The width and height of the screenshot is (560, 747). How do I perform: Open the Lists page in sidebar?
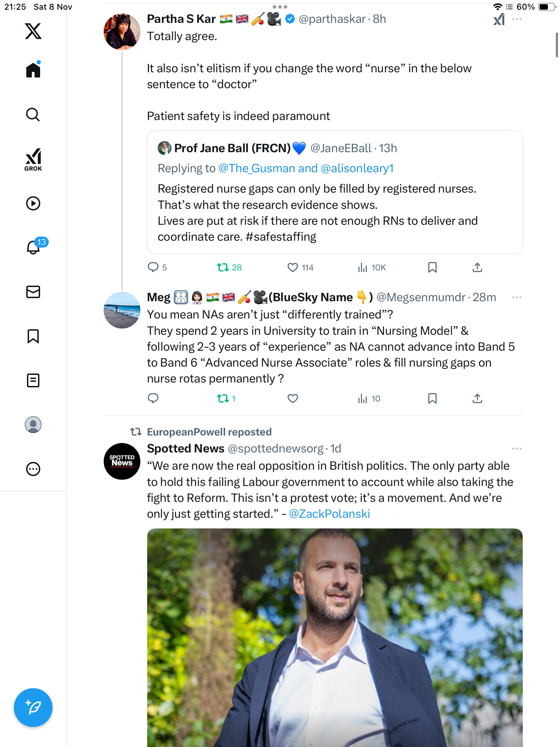pyautogui.click(x=33, y=380)
